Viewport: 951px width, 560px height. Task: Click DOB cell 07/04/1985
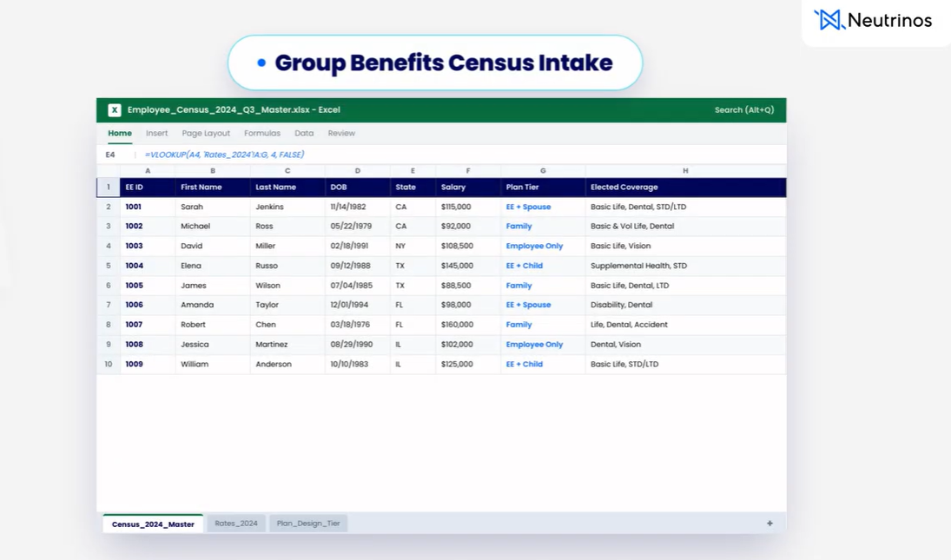[x=358, y=286]
